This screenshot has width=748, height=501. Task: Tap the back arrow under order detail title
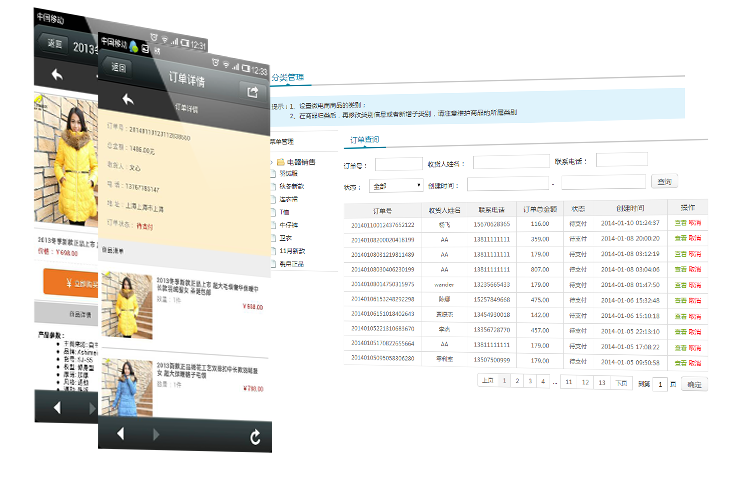[127, 98]
